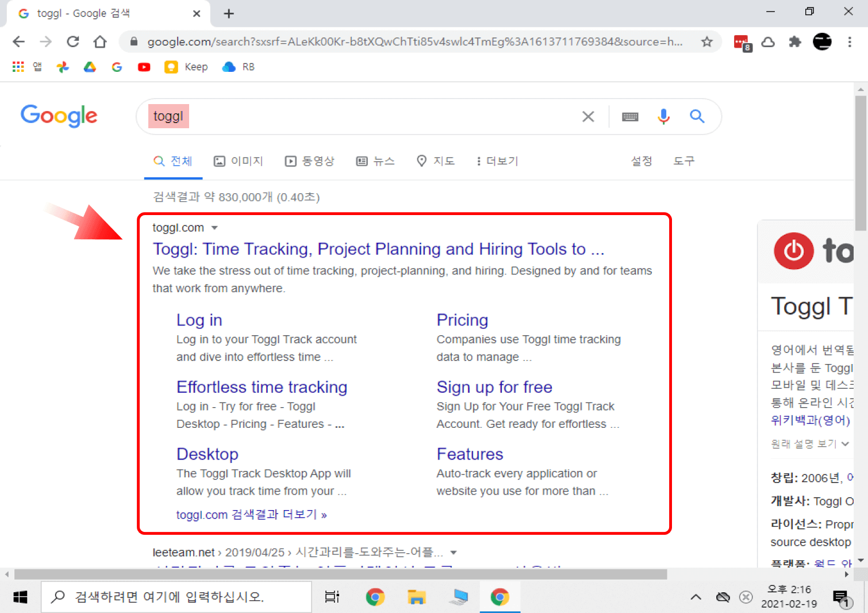
Task: Open 설정 search settings
Action: pyautogui.click(x=642, y=161)
